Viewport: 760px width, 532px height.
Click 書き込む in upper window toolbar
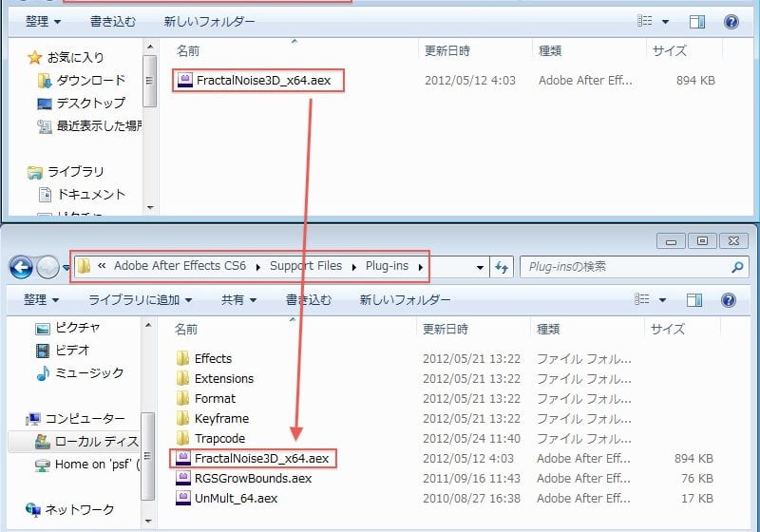(113, 21)
